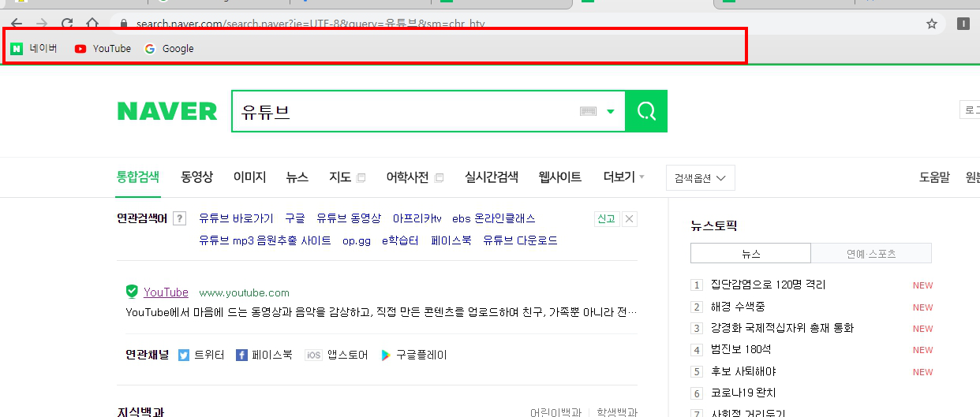Click related search ebs 온라인클래스
The height and width of the screenshot is (417, 980).
[x=494, y=218]
